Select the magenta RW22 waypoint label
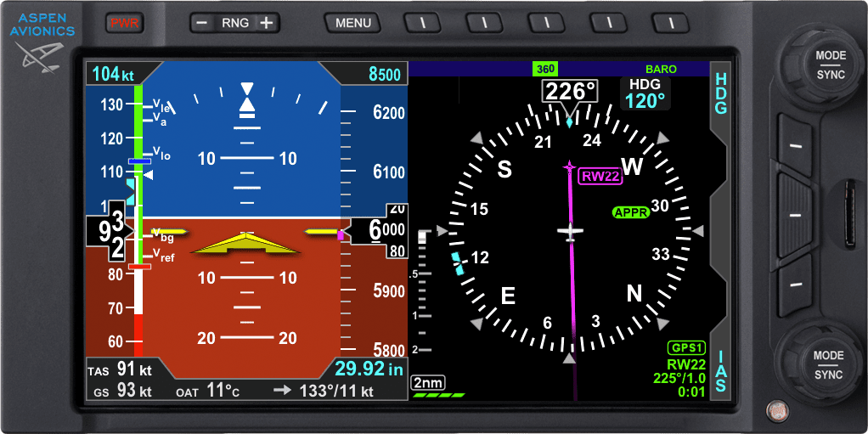This screenshot has width=868, height=434. [x=600, y=177]
